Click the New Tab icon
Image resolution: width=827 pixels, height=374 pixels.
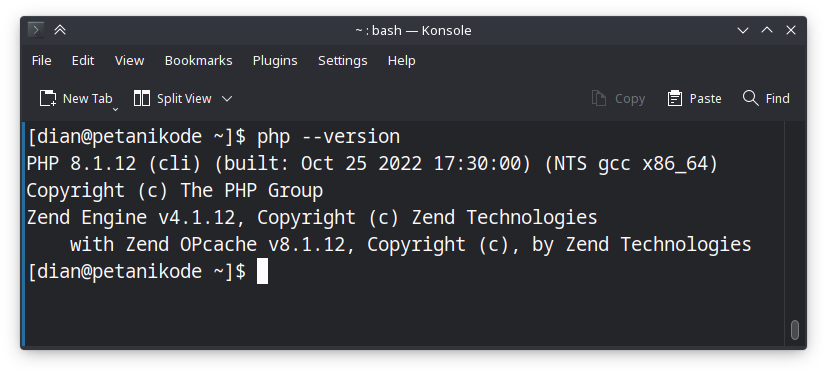[48, 98]
